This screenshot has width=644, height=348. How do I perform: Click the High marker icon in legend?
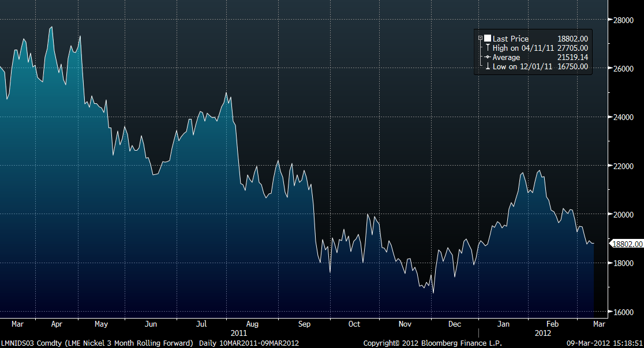pyautogui.click(x=488, y=48)
